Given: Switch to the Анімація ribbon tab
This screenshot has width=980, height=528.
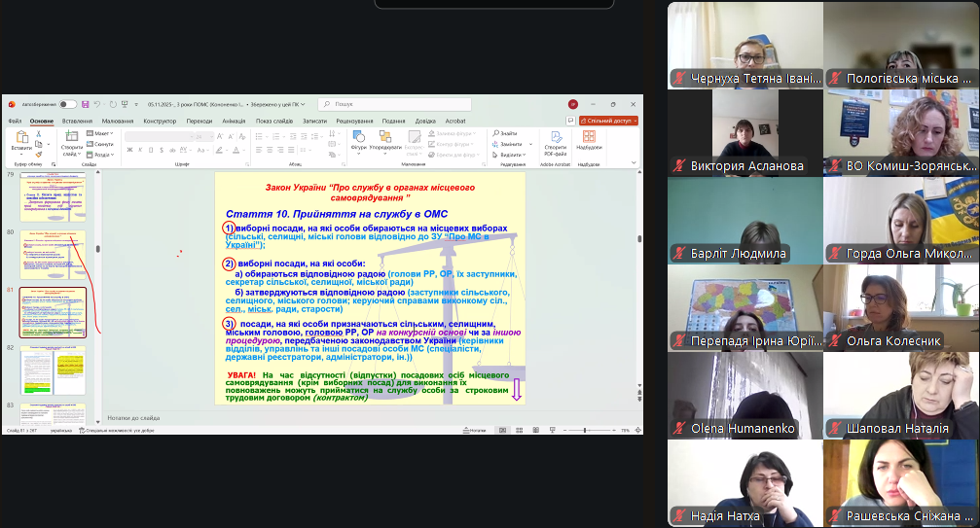Looking at the screenshot, I should point(234,121).
